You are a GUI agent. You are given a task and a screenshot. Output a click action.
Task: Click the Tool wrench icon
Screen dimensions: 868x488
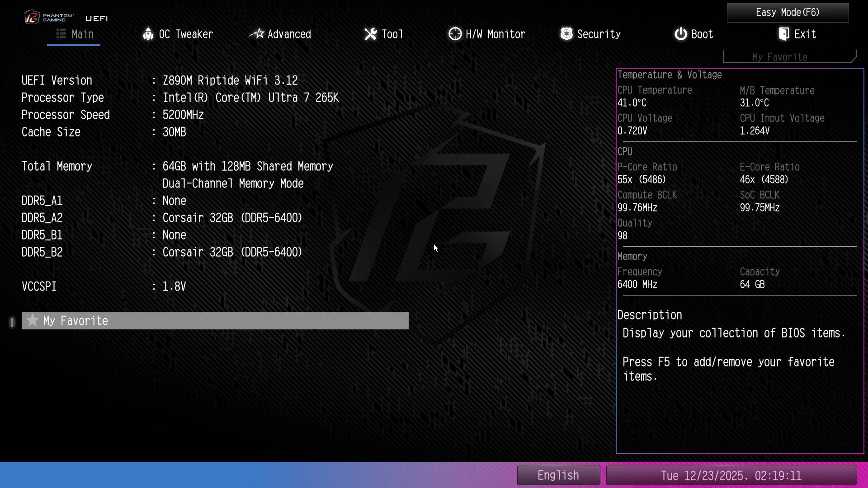point(370,34)
